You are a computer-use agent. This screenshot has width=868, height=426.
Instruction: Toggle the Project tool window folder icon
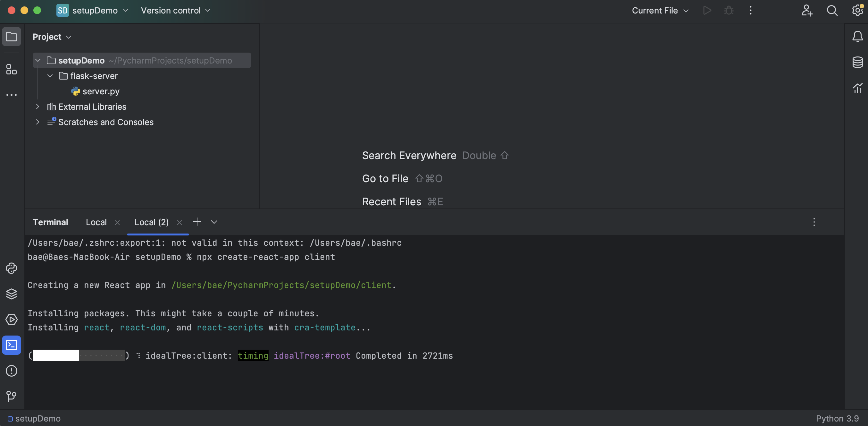pyautogui.click(x=12, y=37)
